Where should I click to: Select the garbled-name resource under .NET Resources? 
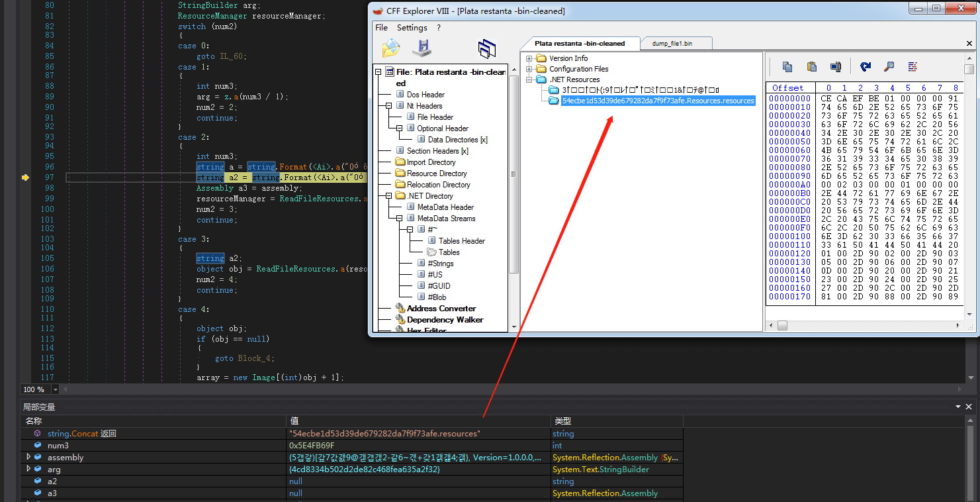pos(641,90)
